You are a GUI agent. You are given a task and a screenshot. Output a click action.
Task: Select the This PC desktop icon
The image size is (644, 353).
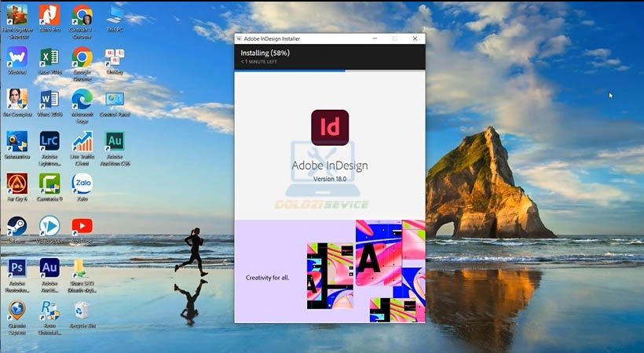click(x=115, y=15)
